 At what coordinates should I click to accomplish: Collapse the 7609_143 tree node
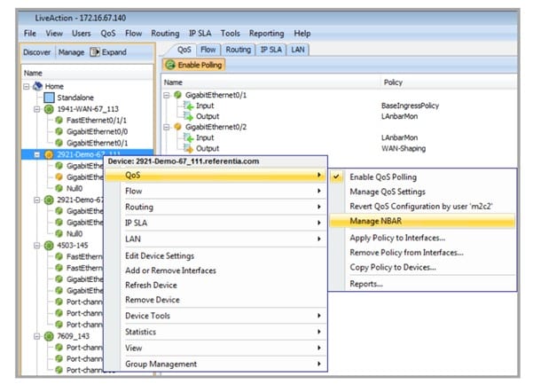(x=36, y=336)
